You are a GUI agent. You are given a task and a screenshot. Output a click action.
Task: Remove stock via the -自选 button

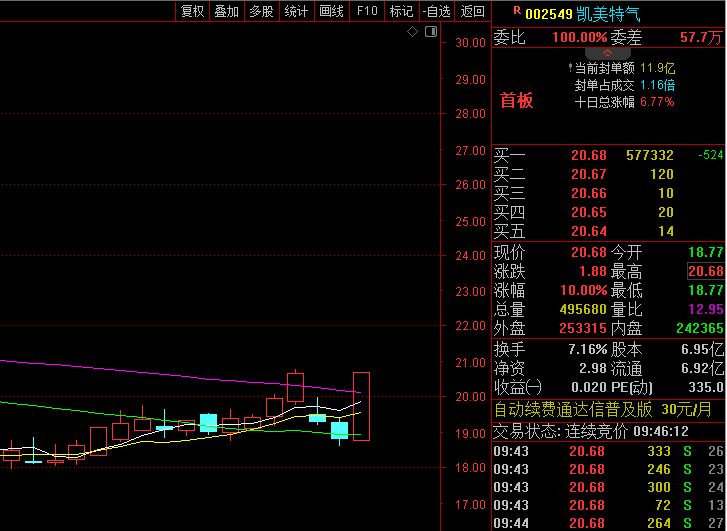(437, 11)
